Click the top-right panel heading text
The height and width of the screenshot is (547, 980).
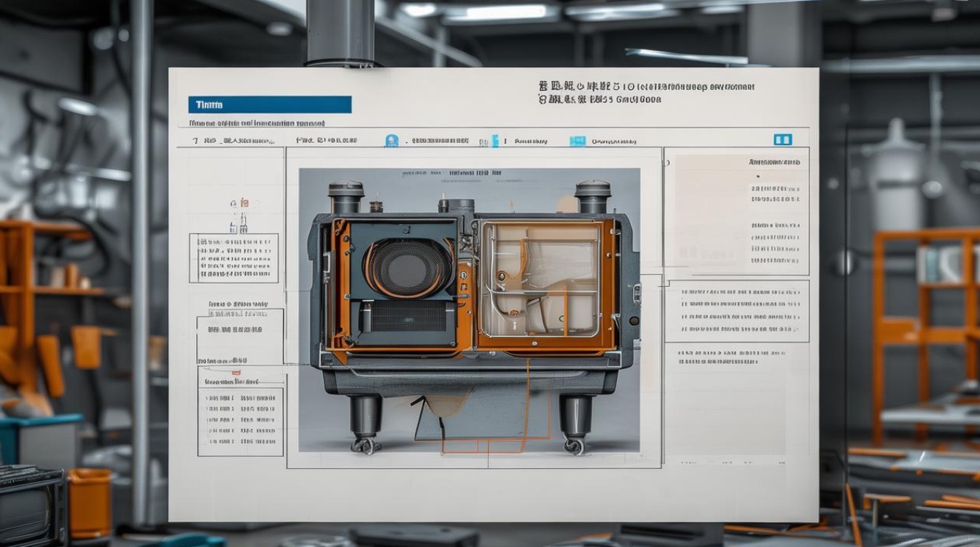(x=773, y=161)
